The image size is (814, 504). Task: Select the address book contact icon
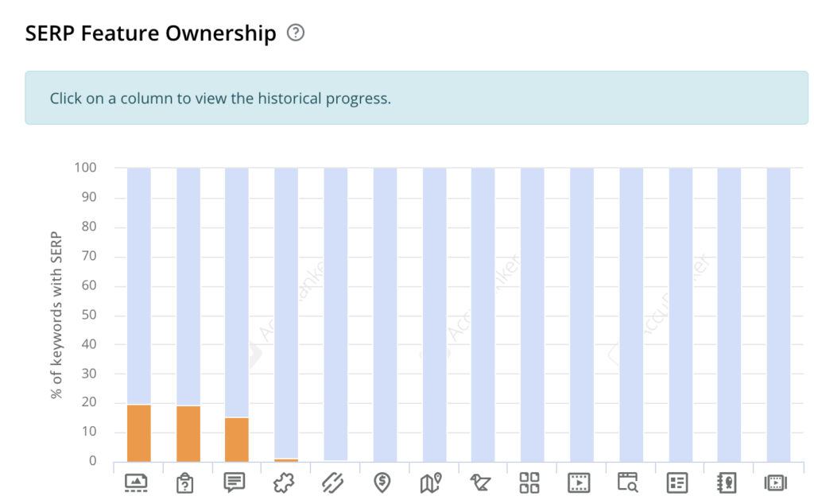click(727, 483)
